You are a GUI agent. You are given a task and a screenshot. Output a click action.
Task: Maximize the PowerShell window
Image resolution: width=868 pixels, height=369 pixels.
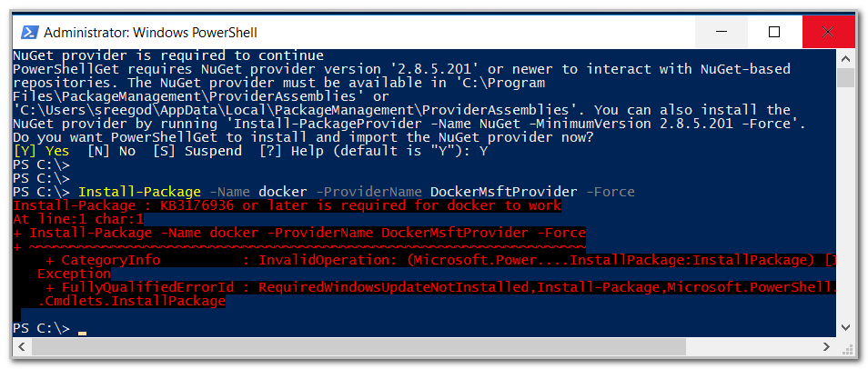774,32
